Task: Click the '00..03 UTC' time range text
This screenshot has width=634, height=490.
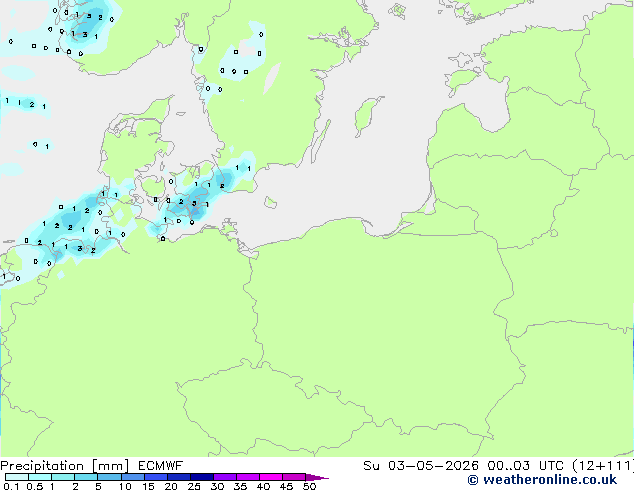Action: point(526,466)
